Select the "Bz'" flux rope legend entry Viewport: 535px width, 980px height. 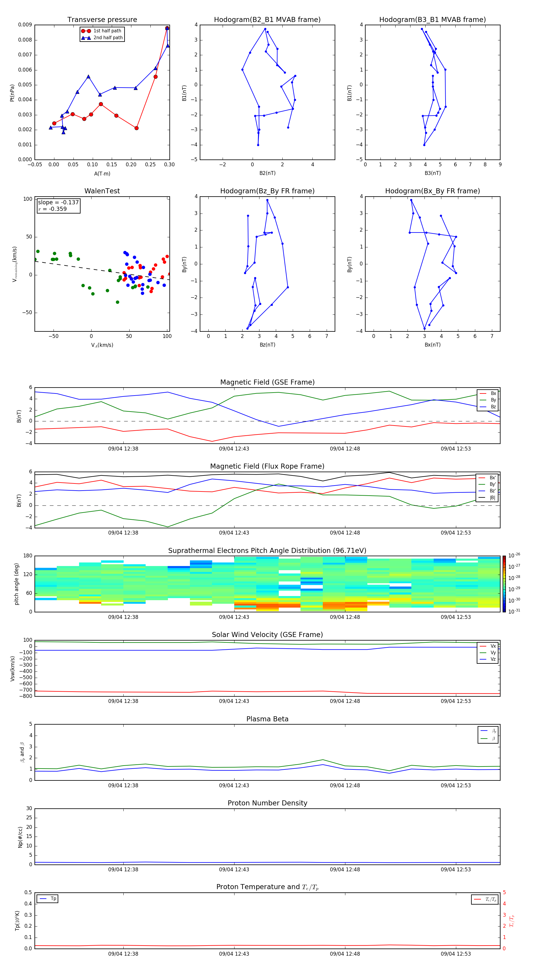coord(488,491)
